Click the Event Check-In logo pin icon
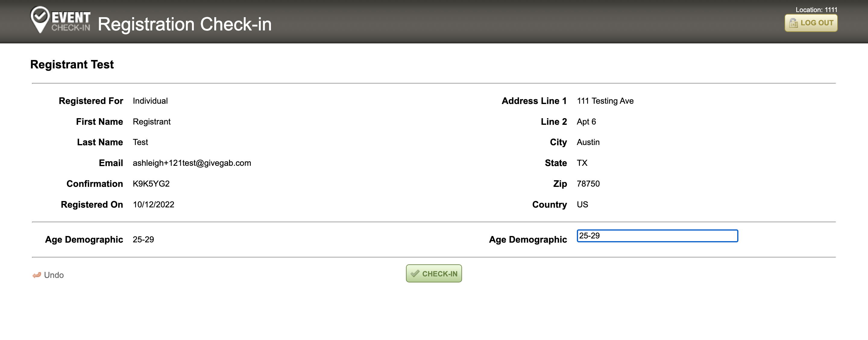The image size is (868, 340). (x=40, y=20)
